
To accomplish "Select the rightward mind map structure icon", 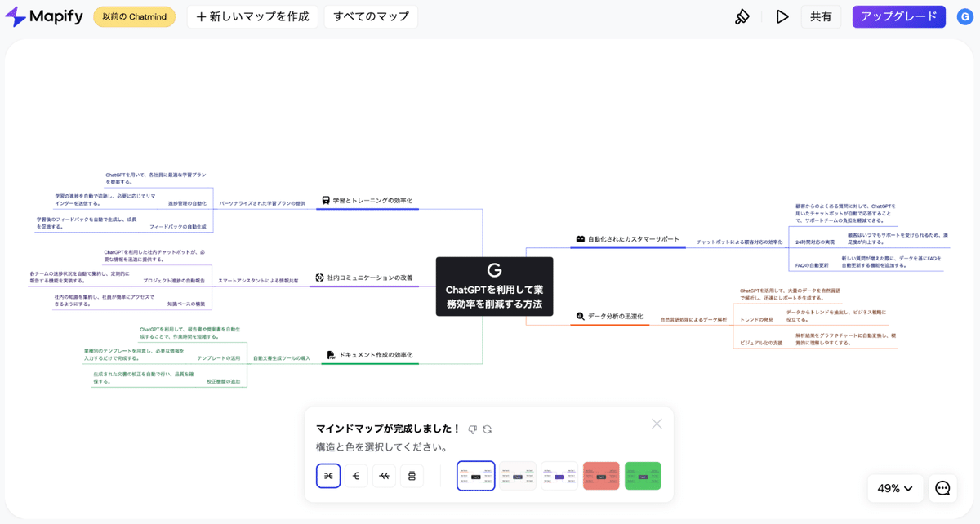I will click(356, 476).
